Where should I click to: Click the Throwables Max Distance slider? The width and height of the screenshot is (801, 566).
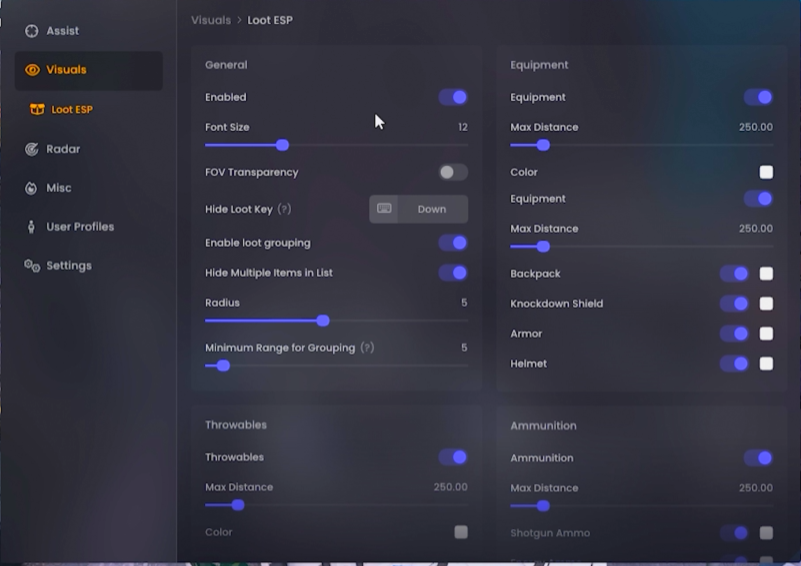coord(336,505)
